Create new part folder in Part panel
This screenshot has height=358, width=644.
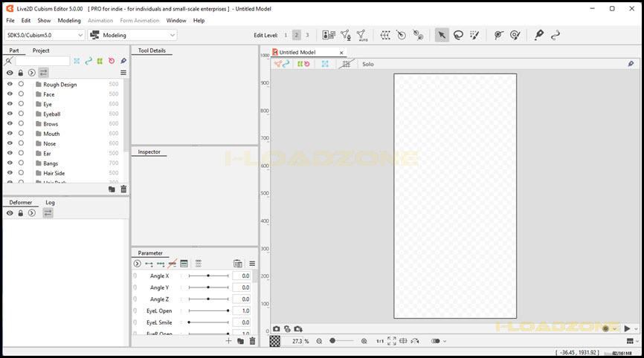pyautogui.click(x=112, y=189)
